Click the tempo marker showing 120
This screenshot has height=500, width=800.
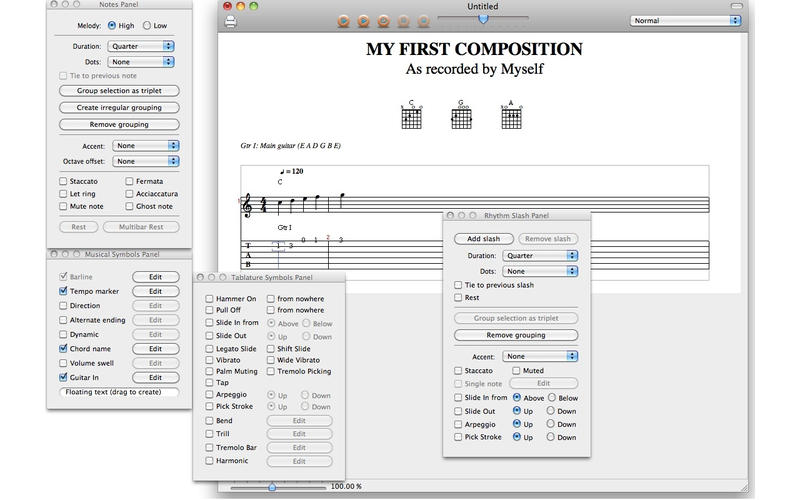tap(291, 171)
